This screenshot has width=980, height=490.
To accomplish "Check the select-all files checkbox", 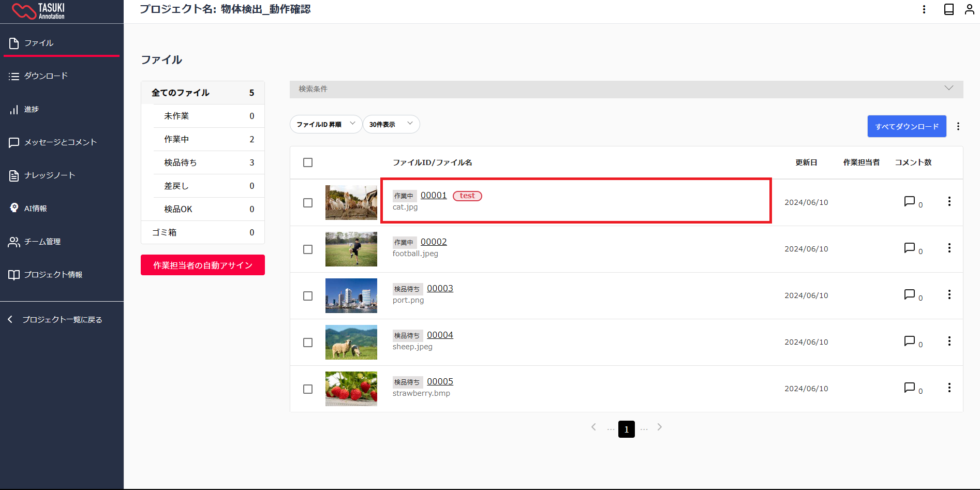I will [x=308, y=162].
